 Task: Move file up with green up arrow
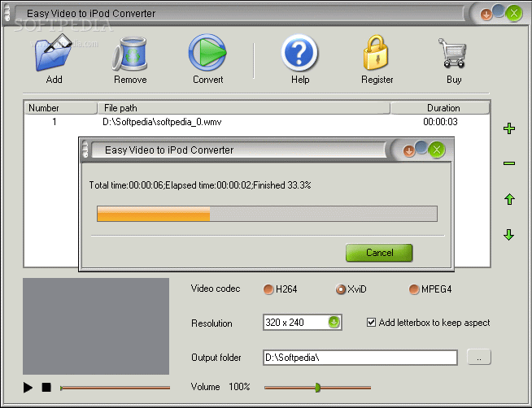(x=509, y=199)
